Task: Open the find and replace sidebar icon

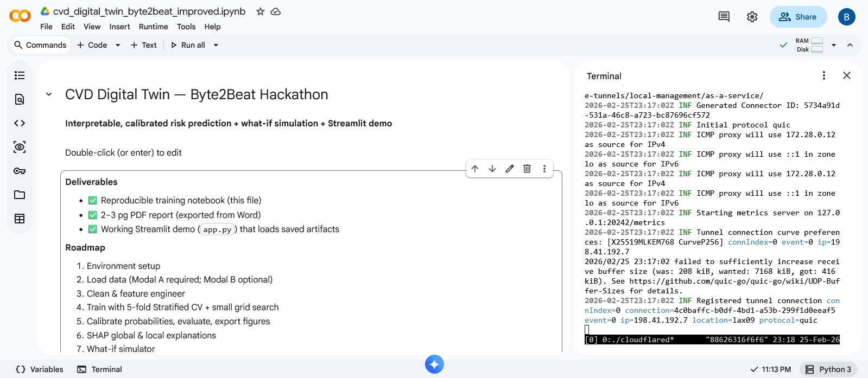Action: pos(20,99)
